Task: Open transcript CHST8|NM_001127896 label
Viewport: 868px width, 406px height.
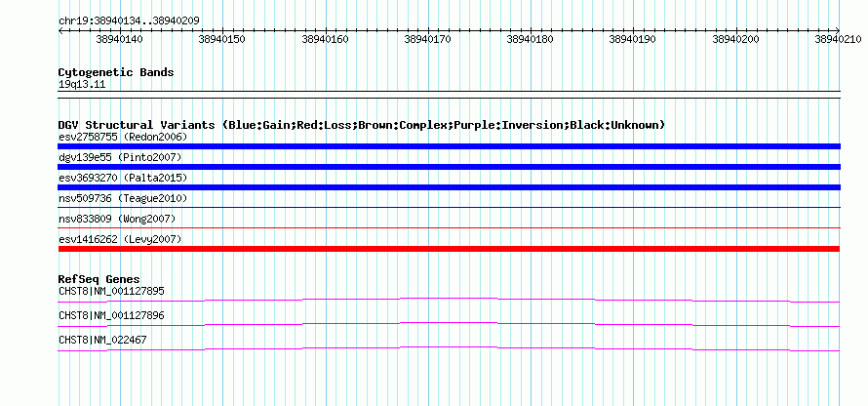Action: [x=111, y=315]
